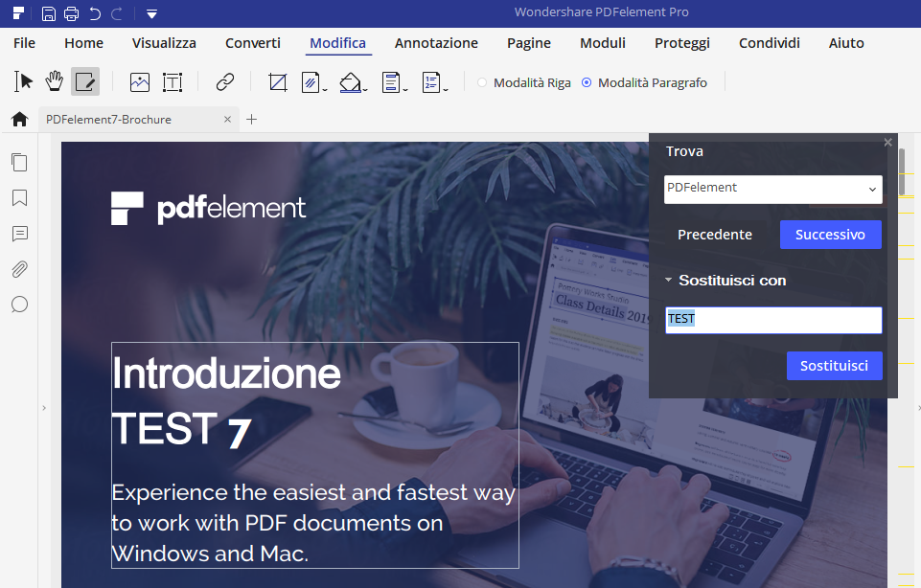Click the replace field containing TEST
The width and height of the screenshot is (921, 588).
tap(773, 320)
